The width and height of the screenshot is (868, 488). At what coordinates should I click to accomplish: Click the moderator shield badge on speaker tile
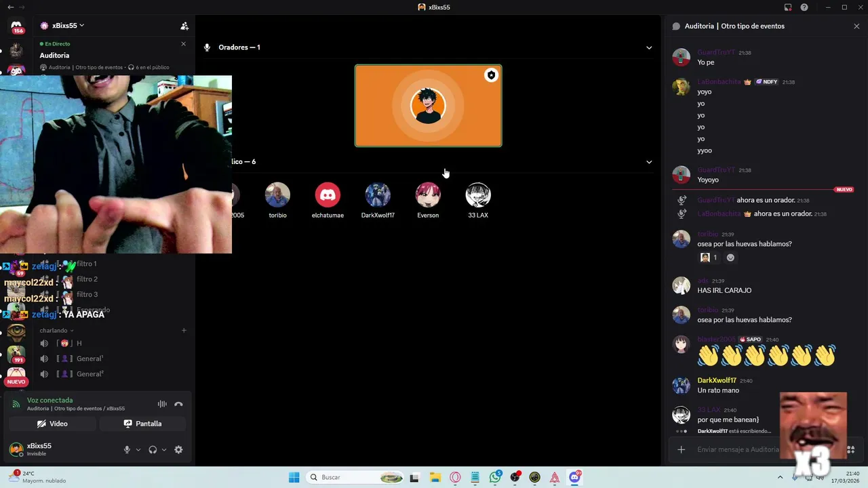coord(491,75)
